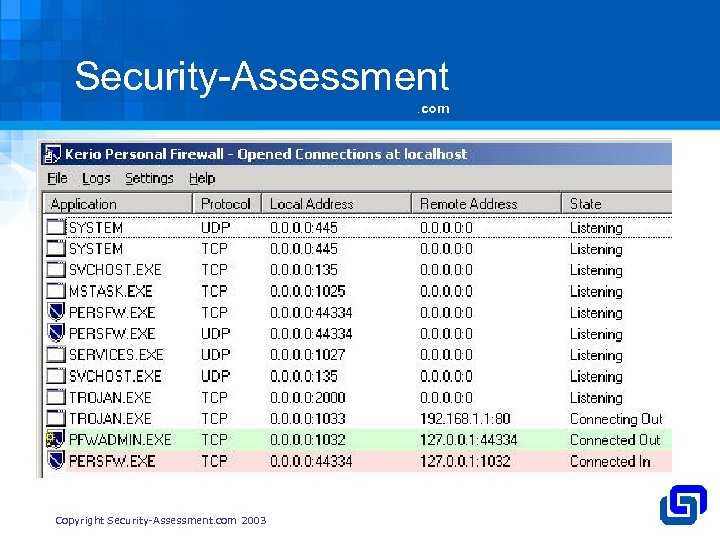Click local address 0.0.0.0:1025
The height and width of the screenshot is (540, 720).
tap(308, 291)
